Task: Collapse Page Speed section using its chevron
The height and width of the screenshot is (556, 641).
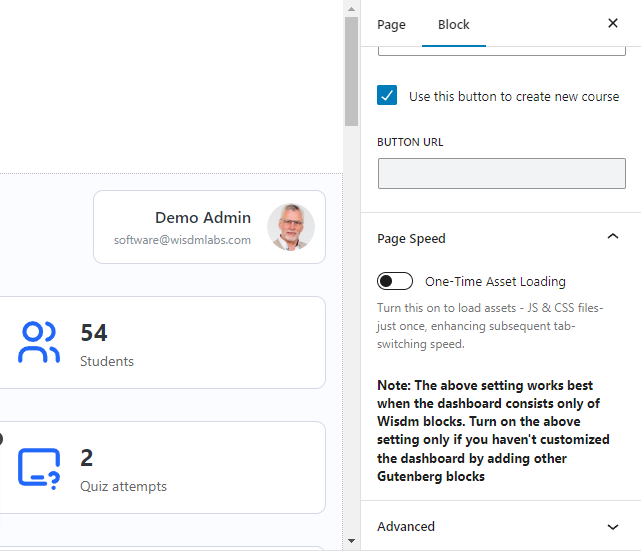Action: coord(613,238)
